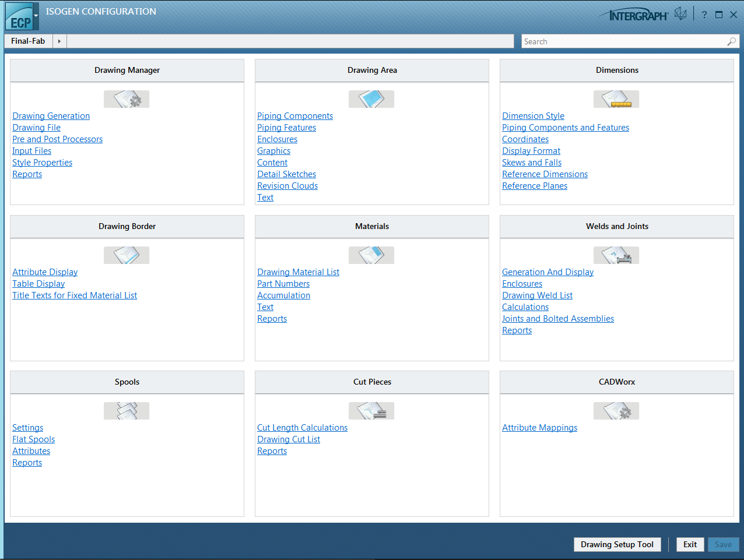Expand the Final-Fab style selector arrow
Image resolution: width=744 pixels, height=560 pixels.
tap(59, 41)
